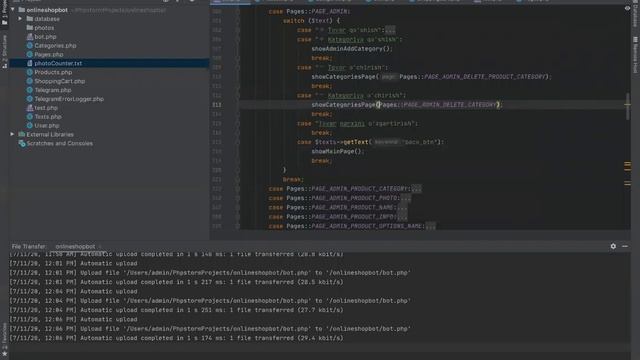
Task: Select TelegramErrorLogger.php in project tree
Action: [69, 99]
